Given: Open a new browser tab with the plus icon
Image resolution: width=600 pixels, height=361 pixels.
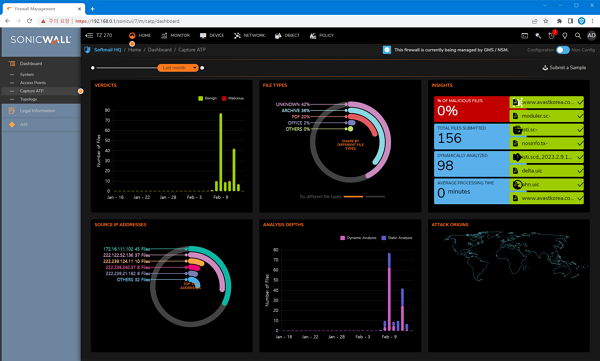Looking at the screenshot, I should (x=92, y=8).
